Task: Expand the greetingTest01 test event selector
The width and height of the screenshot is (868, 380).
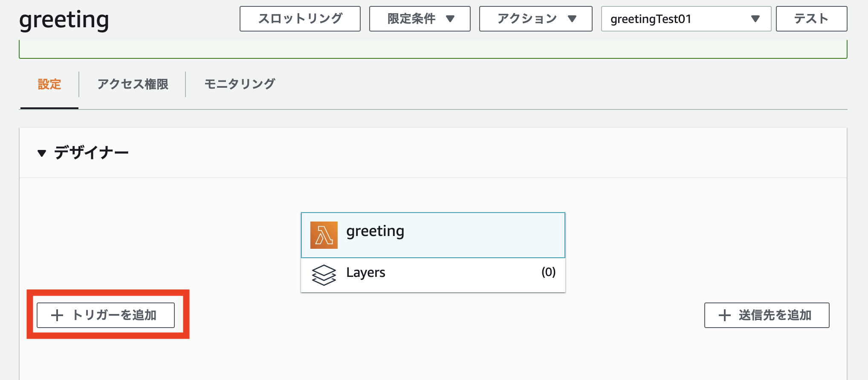Action: pos(686,19)
